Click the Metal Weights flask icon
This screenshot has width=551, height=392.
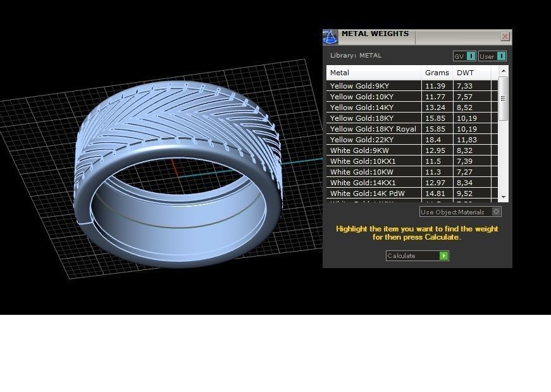point(330,37)
